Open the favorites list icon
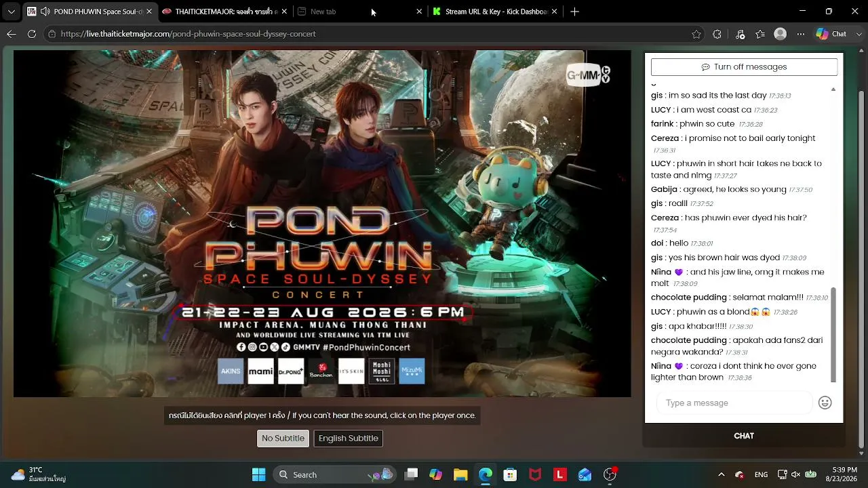868x488 pixels. tap(760, 34)
